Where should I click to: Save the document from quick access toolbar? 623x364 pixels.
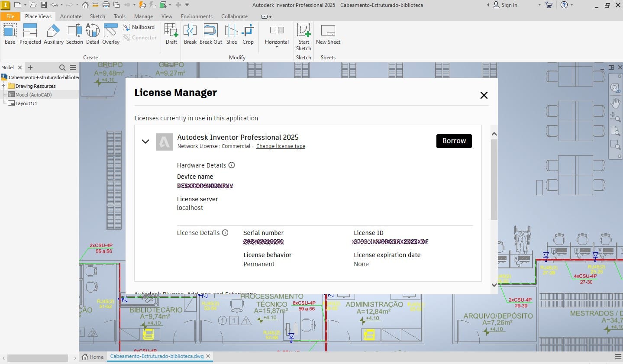click(x=43, y=5)
